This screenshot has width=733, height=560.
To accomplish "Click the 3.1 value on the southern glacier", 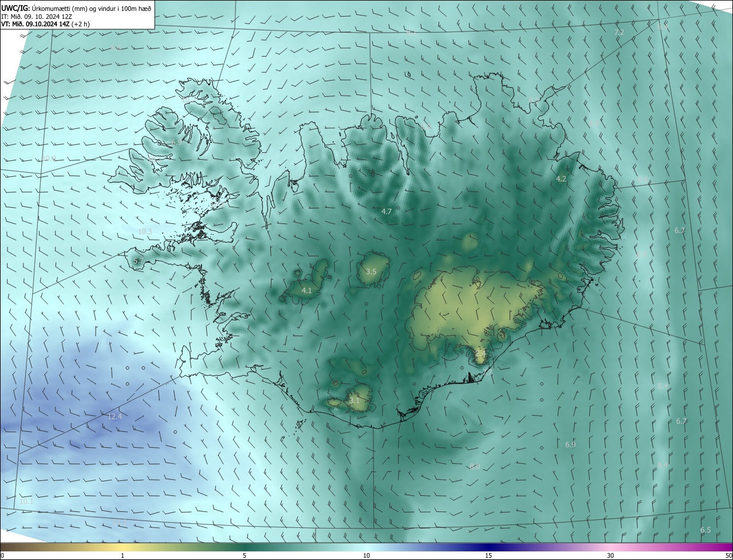I will pyautogui.click(x=354, y=400).
